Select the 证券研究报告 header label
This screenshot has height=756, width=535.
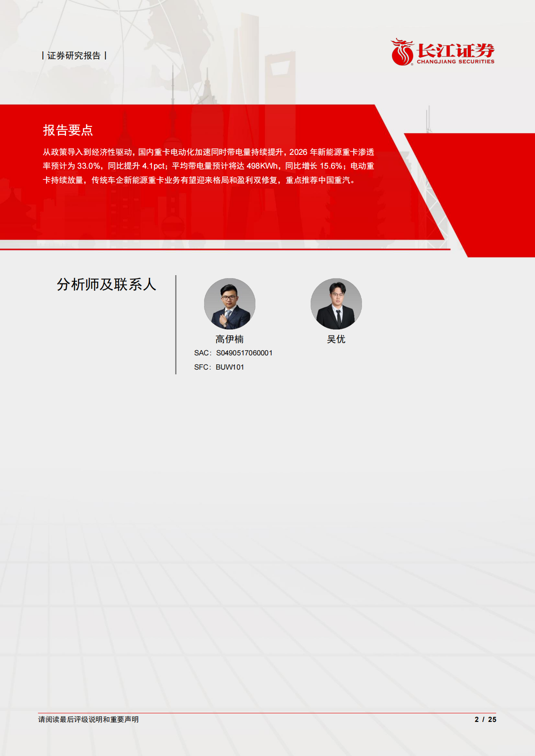(x=74, y=56)
